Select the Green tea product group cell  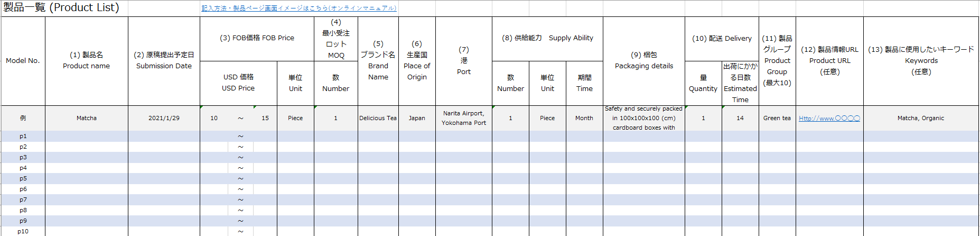point(777,118)
